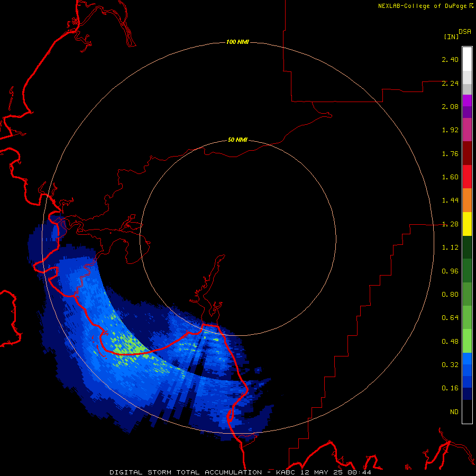
Task: Pick the dark red legend swatch
Action: (467, 153)
